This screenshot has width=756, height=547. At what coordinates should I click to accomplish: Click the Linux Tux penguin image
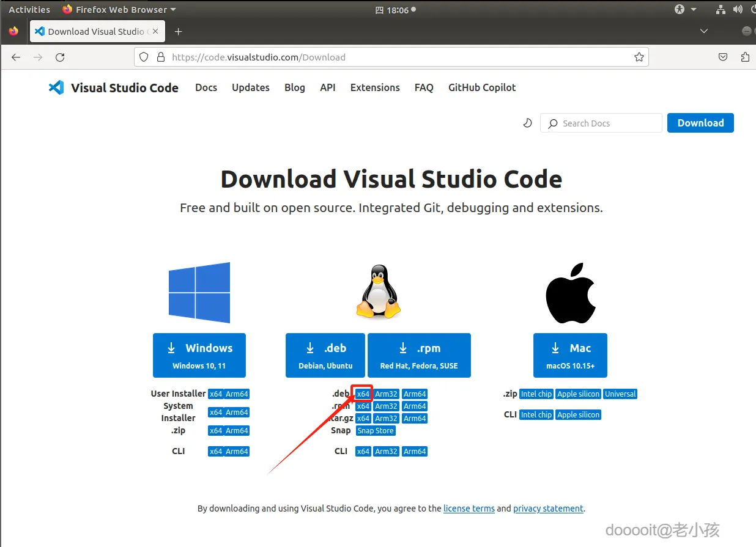(x=379, y=292)
